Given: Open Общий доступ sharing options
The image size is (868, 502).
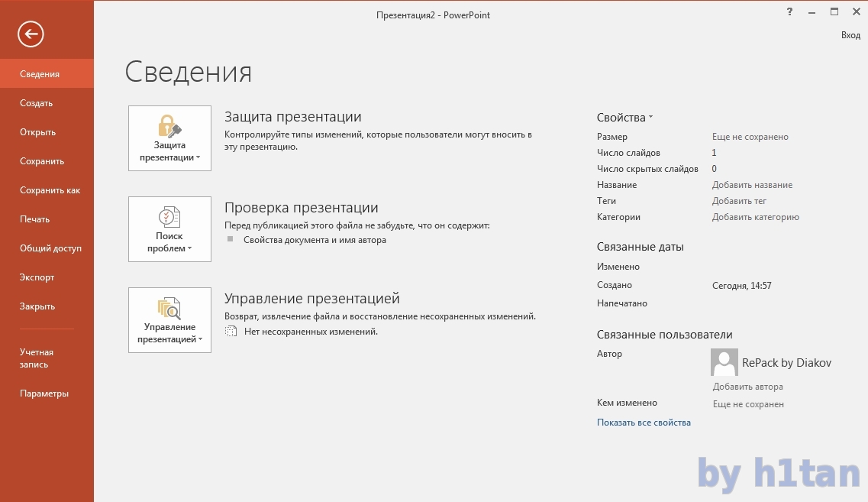Looking at the screenshot, I should (47, 248).
